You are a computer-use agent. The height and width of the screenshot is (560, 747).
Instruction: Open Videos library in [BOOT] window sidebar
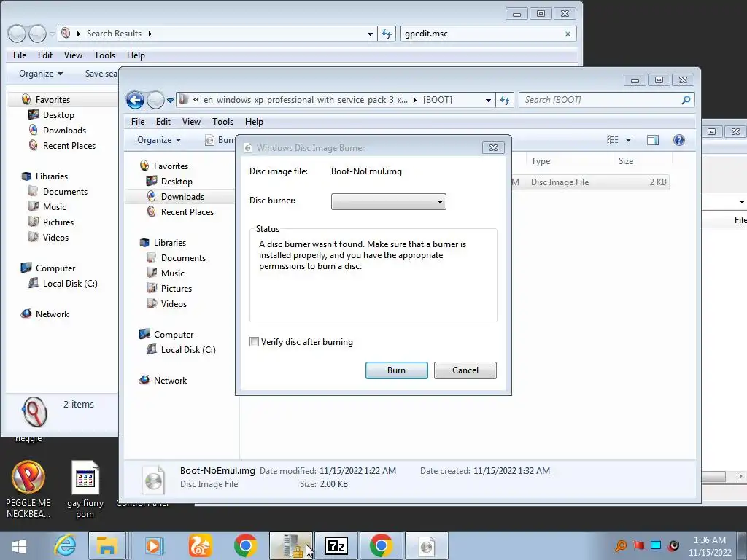point(174,304)
